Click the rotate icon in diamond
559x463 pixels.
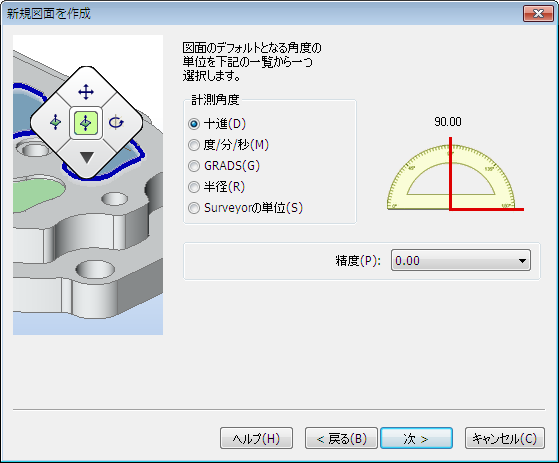click(x=116, y=123)
